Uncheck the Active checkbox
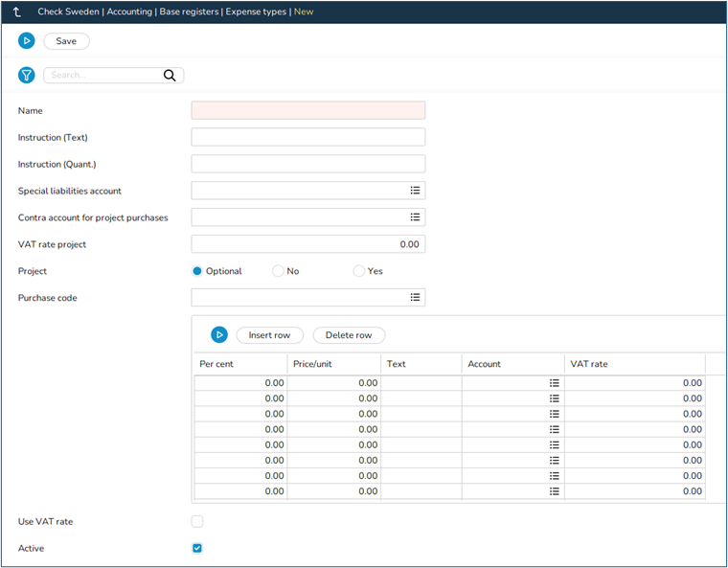Image resolution: width=728 pixels, height=568 pixels. [197, 548]
